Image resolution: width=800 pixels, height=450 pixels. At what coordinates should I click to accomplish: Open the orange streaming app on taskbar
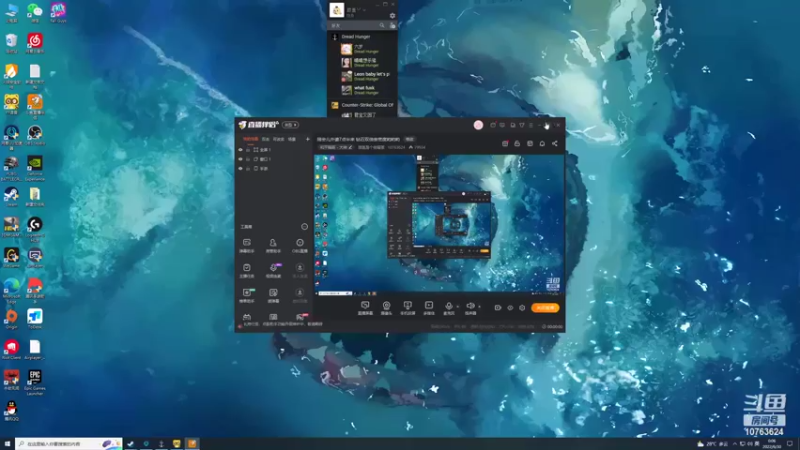192,444
